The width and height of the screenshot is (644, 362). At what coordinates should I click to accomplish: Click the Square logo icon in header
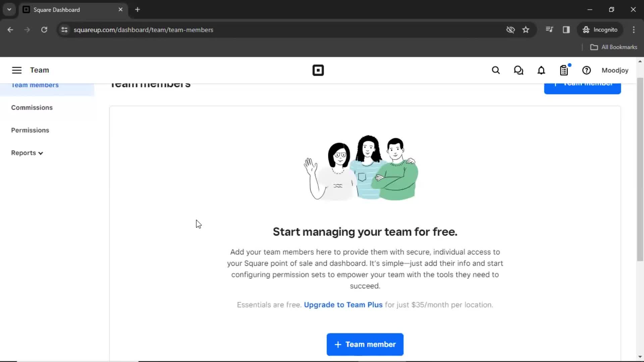click(x=318, y=70)
